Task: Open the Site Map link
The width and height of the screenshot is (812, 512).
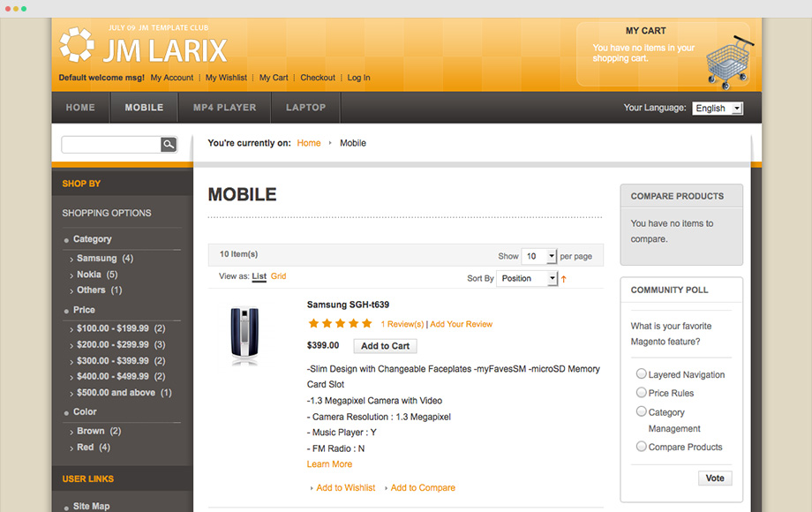Action: click(x=91, y=507)
